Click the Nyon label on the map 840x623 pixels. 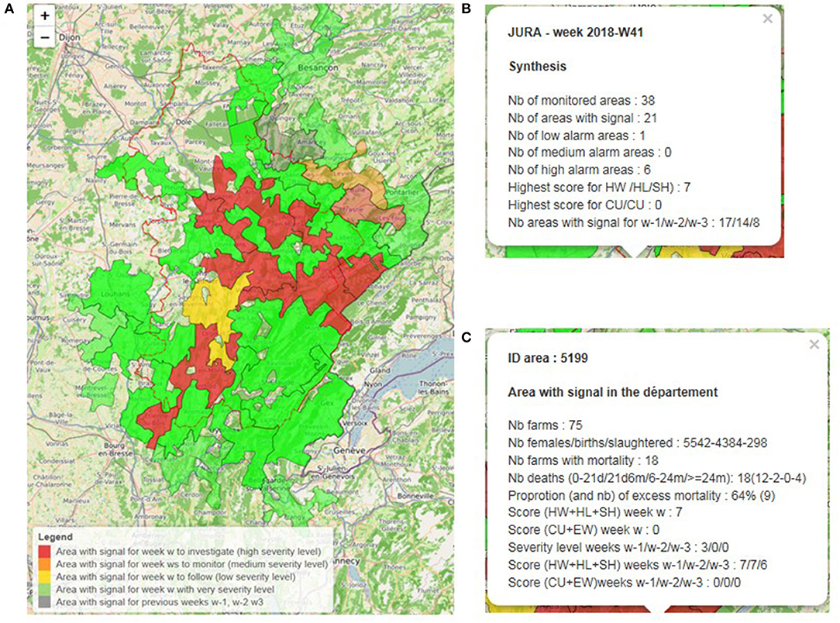coord(374,384)
